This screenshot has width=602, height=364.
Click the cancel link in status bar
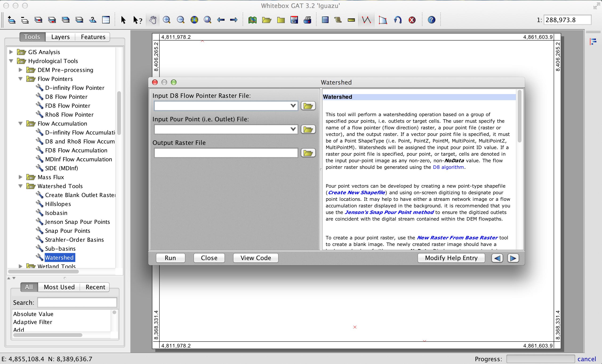coord(587,359)
